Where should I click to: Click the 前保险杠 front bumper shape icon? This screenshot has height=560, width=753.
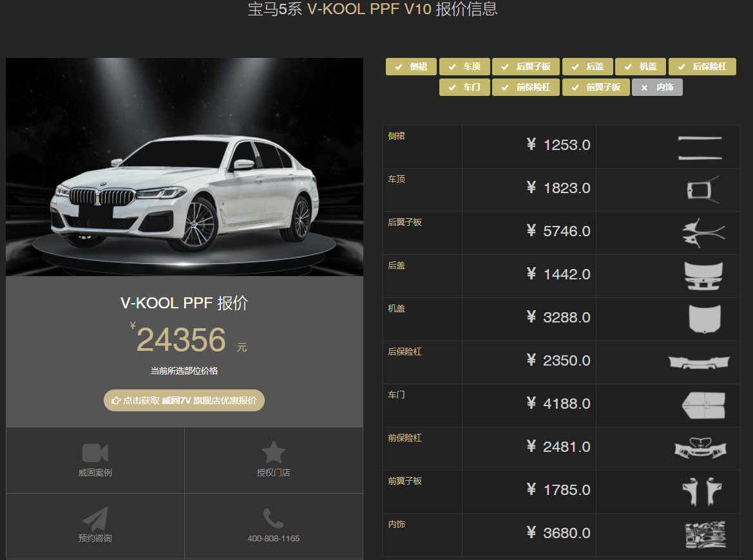pos(700,447)
